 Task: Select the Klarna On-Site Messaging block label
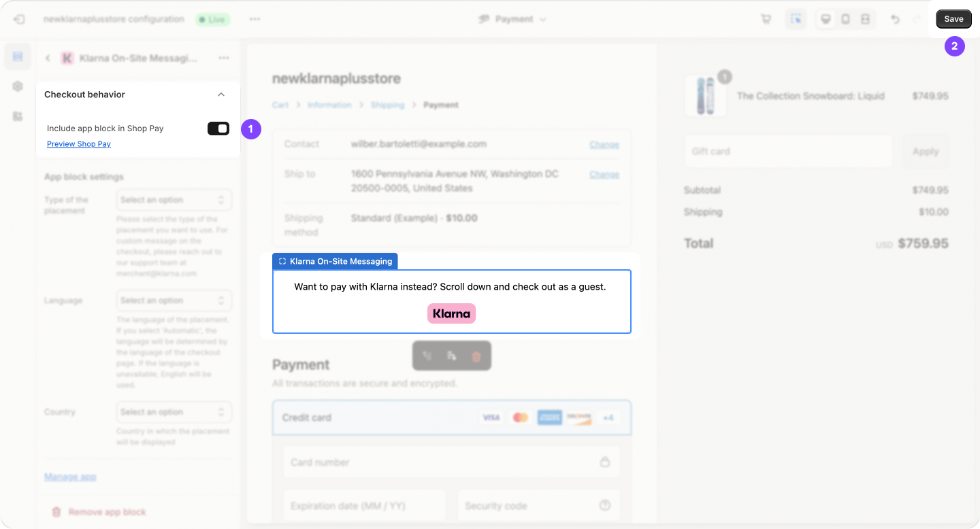point(335,261)
